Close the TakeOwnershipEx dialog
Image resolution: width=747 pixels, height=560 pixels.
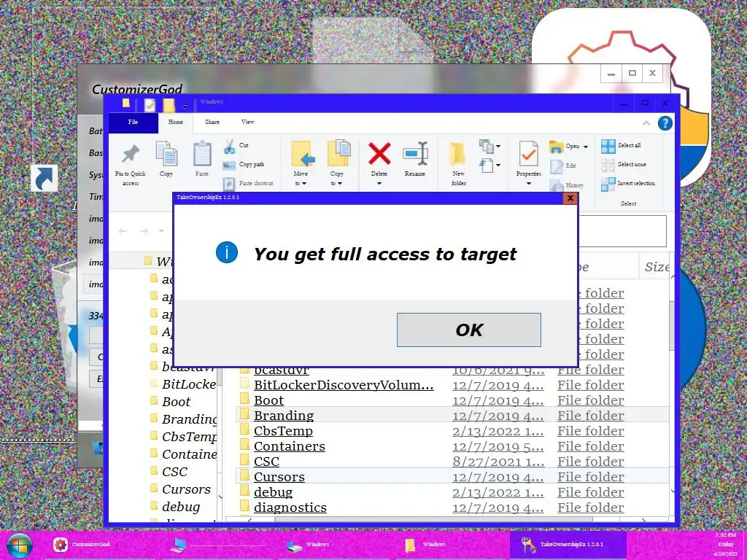pos(570,198)
